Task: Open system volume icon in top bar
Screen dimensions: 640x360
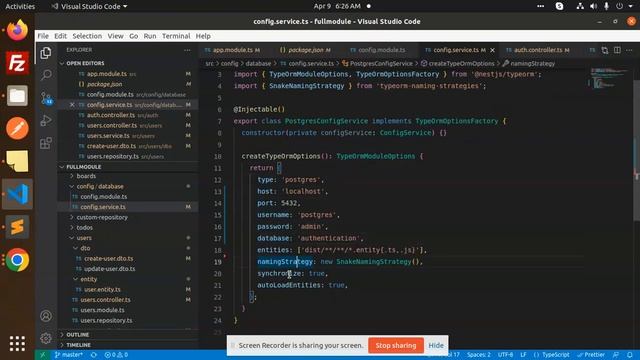Action: [x=593, y=7]
